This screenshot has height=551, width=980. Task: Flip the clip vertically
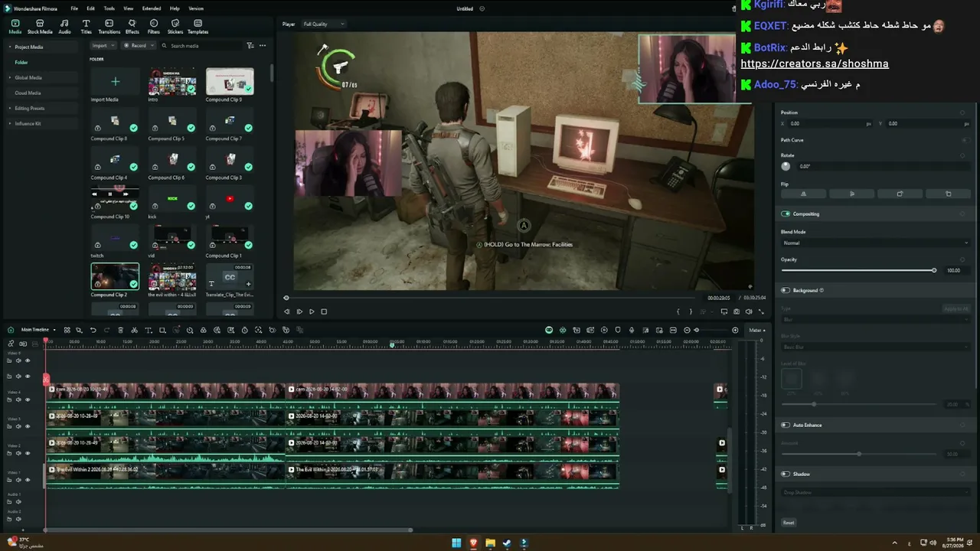851,194
